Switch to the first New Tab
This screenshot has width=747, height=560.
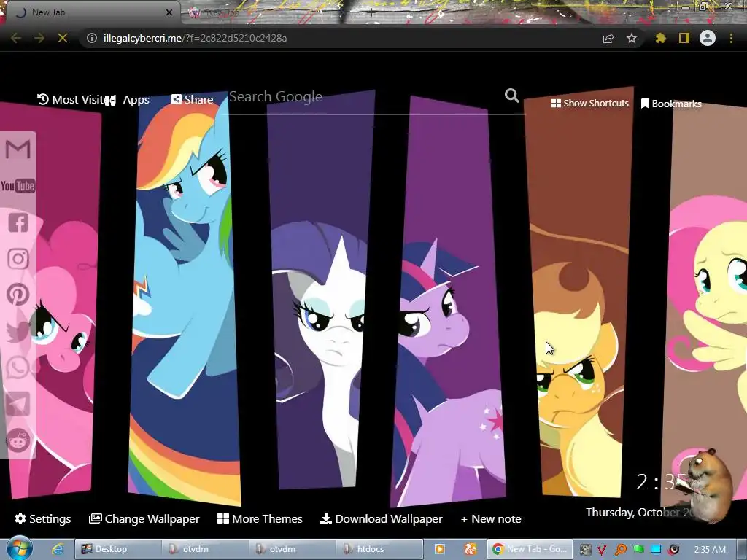90,12
